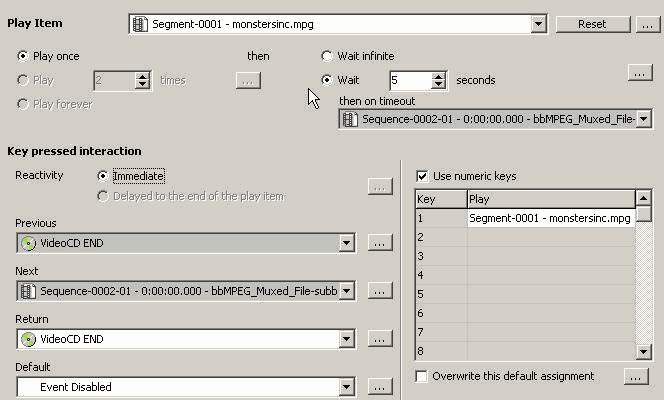Click the sequence icon in timeout field
This screenshot has height=400, width=664.
click(x=350, y=119)
